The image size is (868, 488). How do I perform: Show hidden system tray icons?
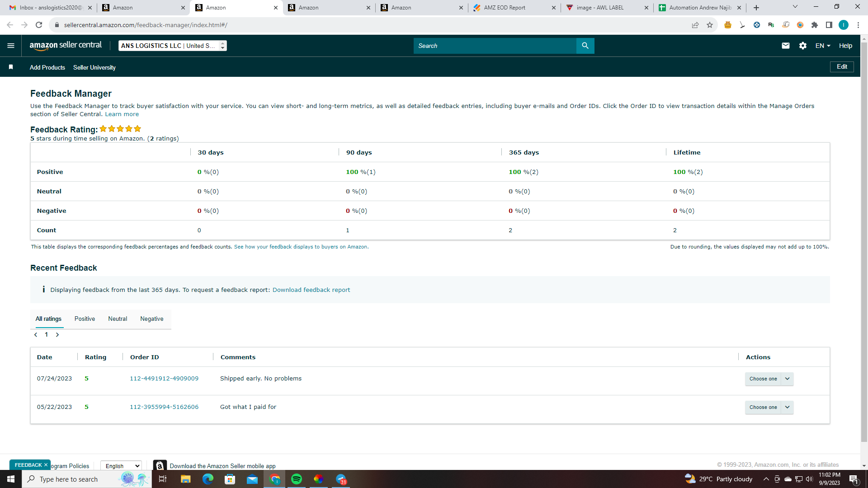tap(766, 479)
